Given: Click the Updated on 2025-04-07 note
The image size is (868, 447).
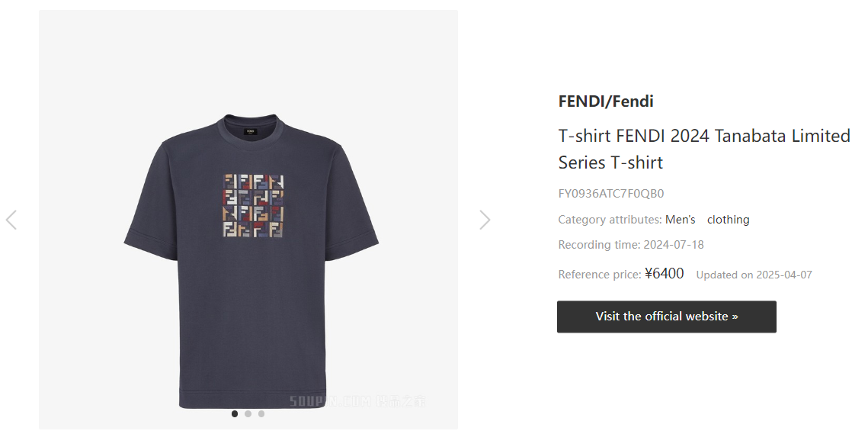Looking at the screenshot, I should (754, 275).
